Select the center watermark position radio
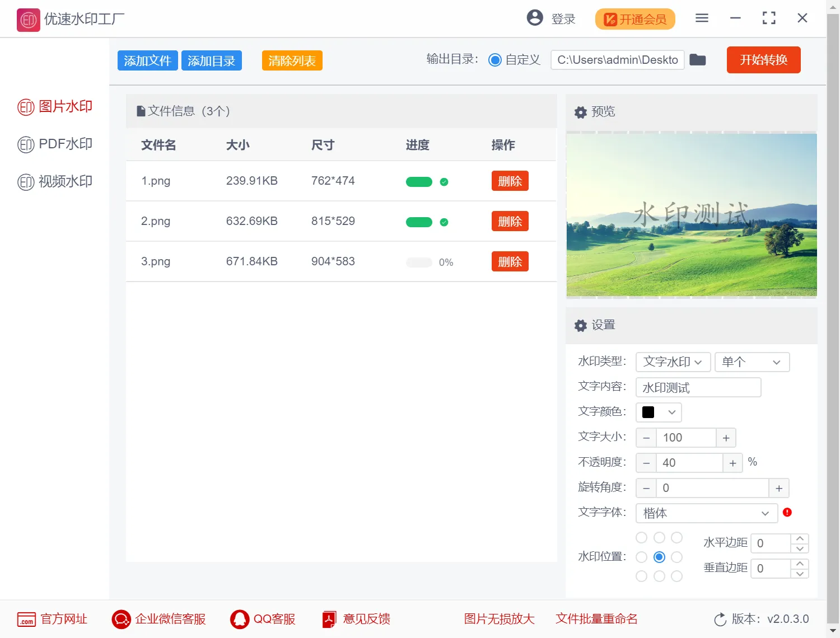Image resolution: width=840 pixels, height=638 pixels. [x=659, y=557]
